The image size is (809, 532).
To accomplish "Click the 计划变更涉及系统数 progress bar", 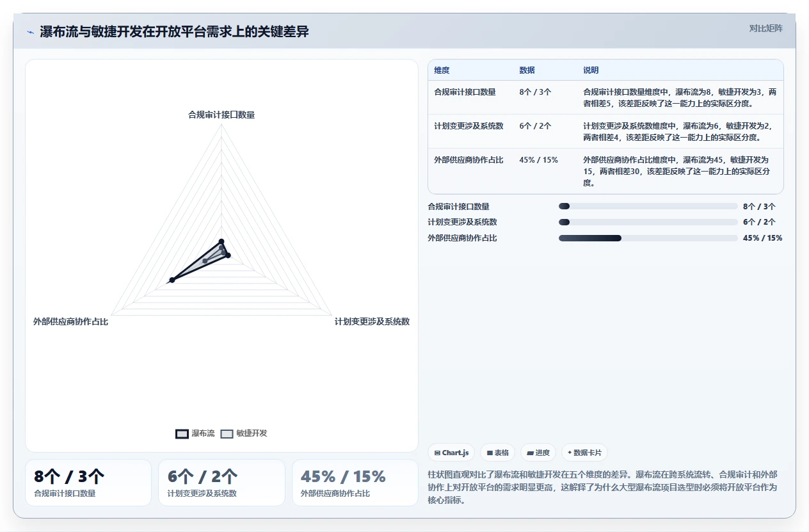I will (x=648, y=222).
